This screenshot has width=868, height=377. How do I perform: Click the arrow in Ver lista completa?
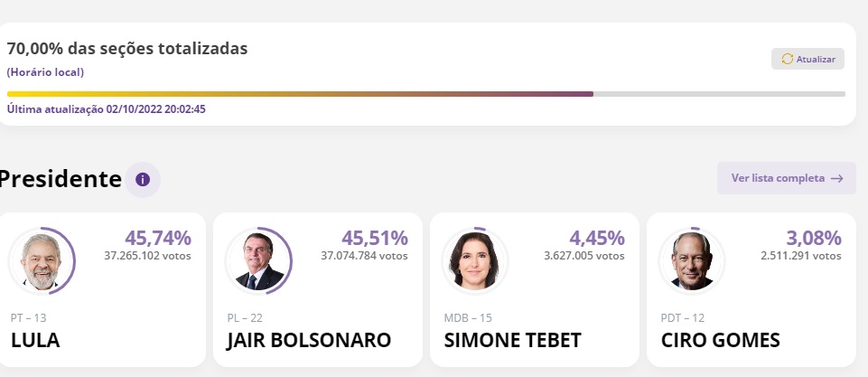[836, 179]
